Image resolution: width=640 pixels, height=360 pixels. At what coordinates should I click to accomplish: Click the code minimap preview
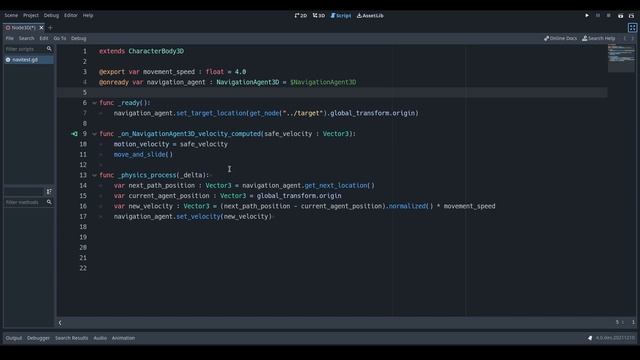pyautogui.click(x=621, y=58)
